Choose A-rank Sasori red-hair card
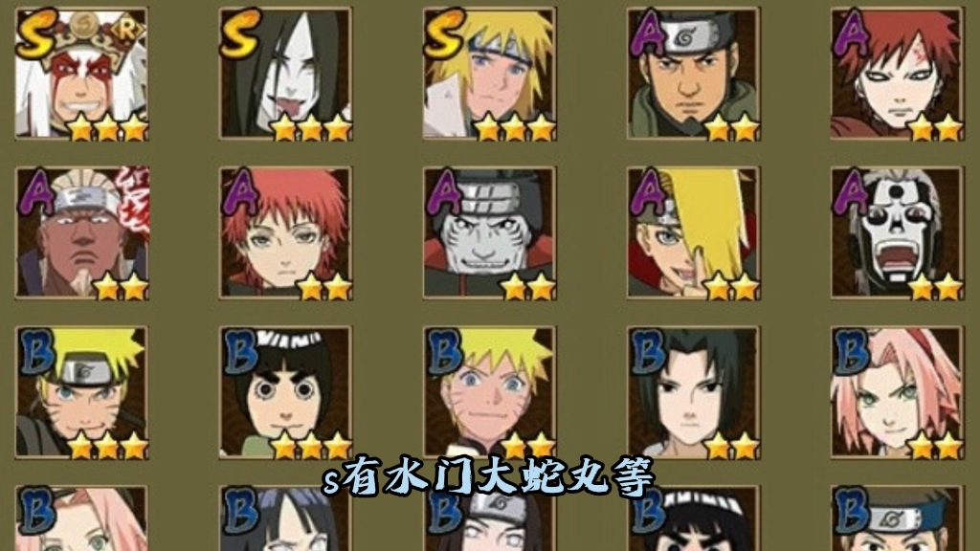Image resolution: width=980 pixels, height=551 pixels. point(285,233)
